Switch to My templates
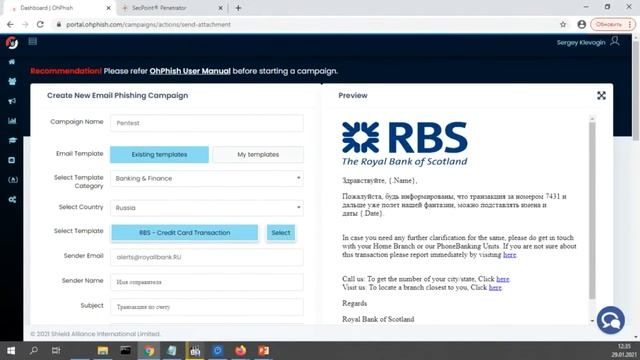 (x=258, y=155)
